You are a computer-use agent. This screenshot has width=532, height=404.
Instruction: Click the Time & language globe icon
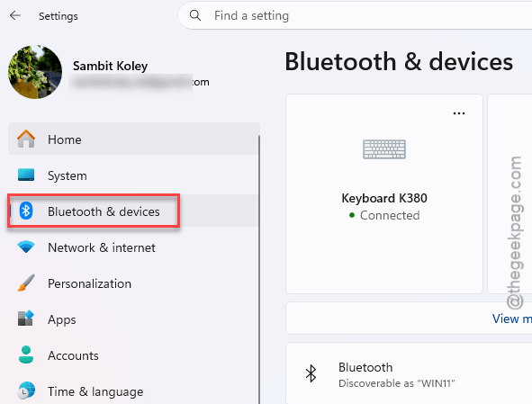click(26, 391)
